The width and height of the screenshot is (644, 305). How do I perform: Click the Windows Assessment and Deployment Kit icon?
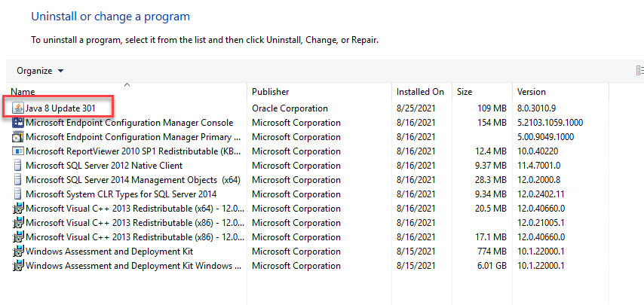(x=18, y=252)
